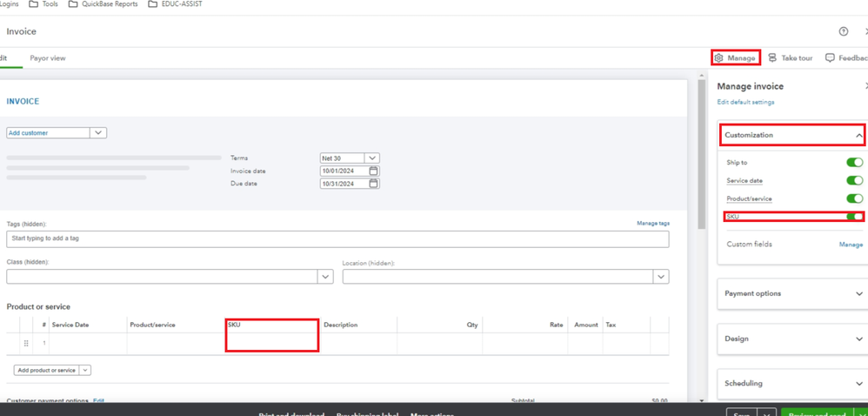Viewport: 868px width, 416px height.
Task: Expand the Payment options section
Action: point(792,293)
